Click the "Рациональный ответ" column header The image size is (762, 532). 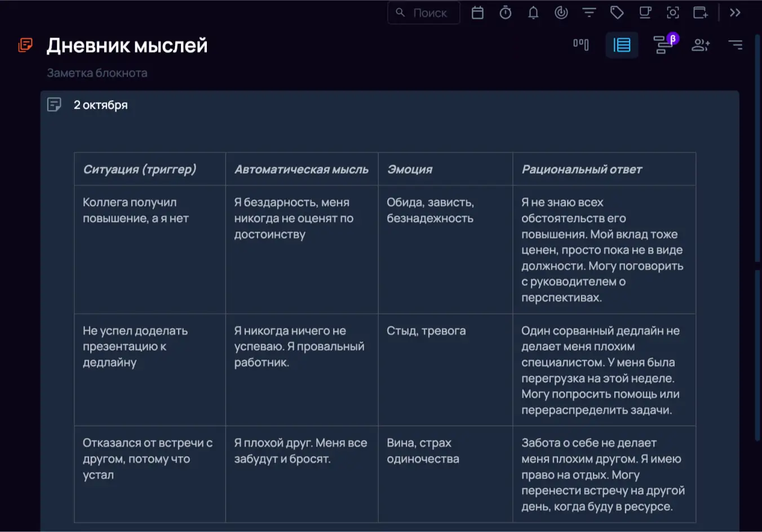[582, 169]
